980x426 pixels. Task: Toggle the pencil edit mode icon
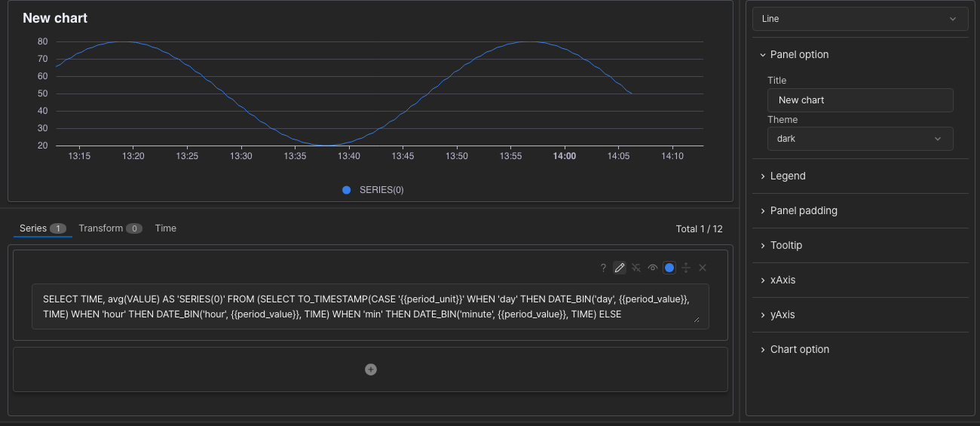coord(620,268)
